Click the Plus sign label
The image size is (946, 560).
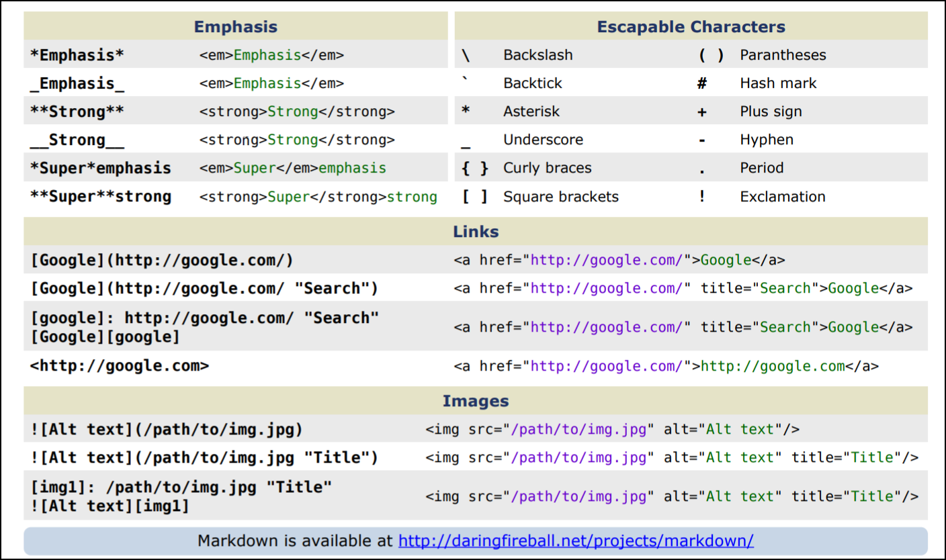[771, 111]
